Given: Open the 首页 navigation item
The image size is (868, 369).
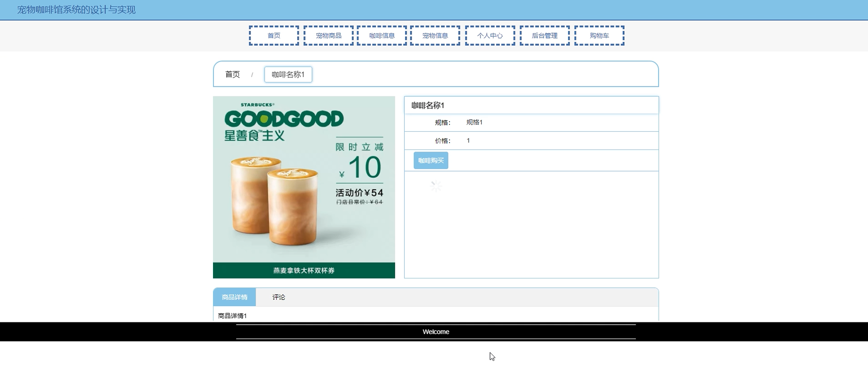Looking at the screenshot, I should (x=274, y=35).
